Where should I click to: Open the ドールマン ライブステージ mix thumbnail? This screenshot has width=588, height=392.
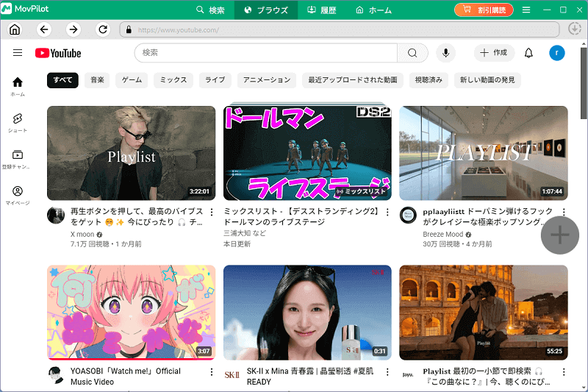[307, 152]
